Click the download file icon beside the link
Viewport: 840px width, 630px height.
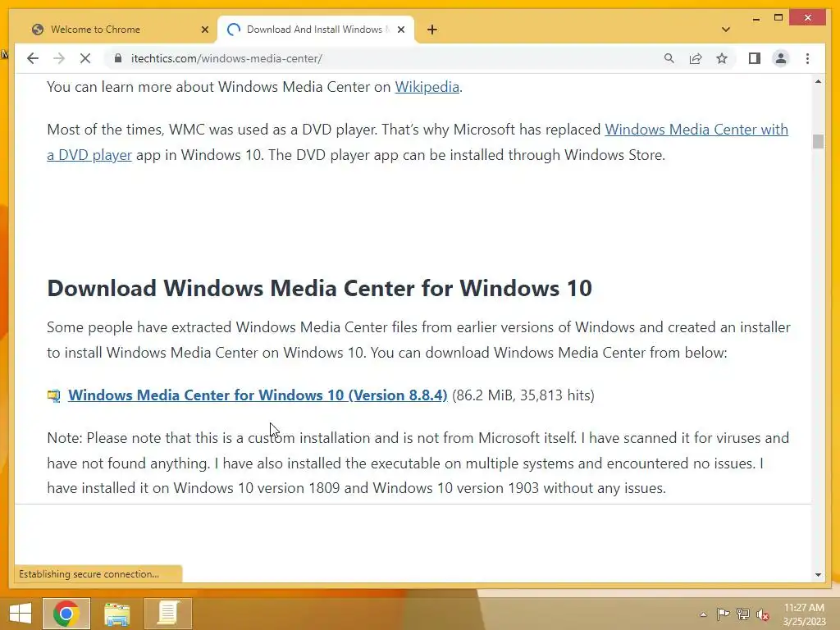pyautogui.click(x=53, y=396)
